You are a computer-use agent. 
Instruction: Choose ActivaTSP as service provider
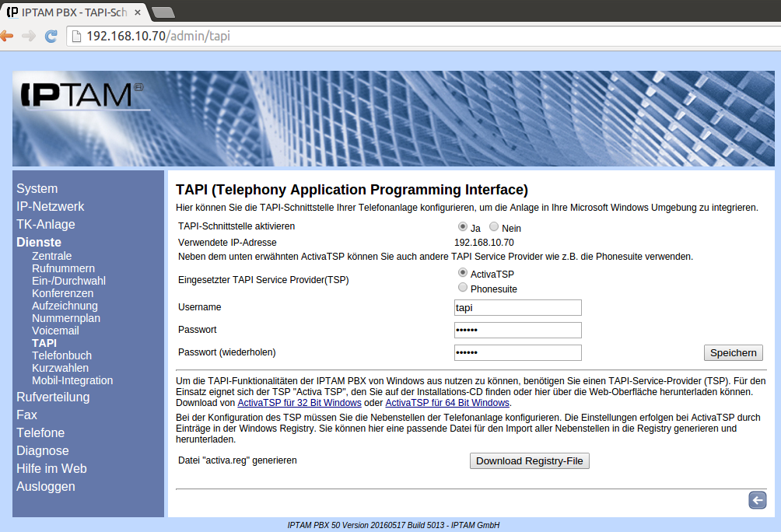coord(463,273)
